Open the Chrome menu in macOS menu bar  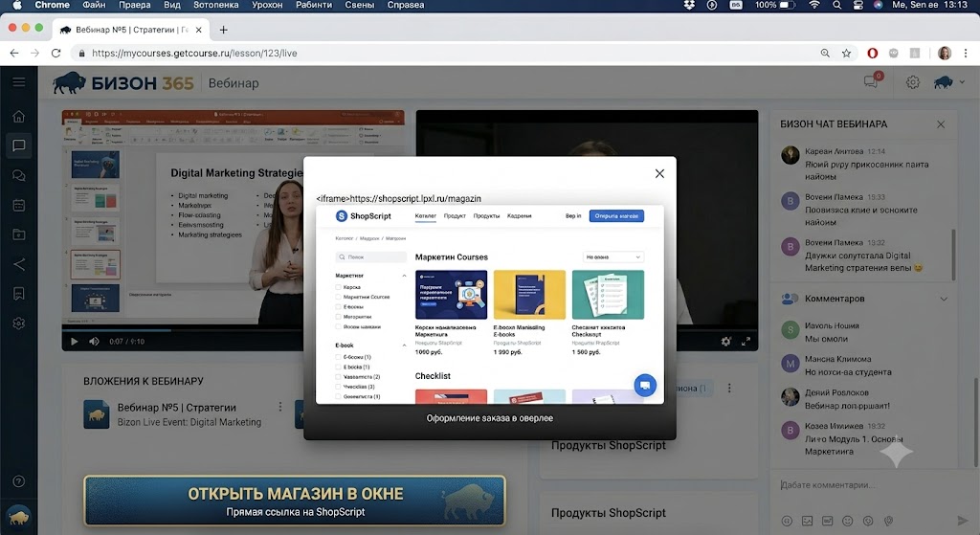tap(52, 5)
